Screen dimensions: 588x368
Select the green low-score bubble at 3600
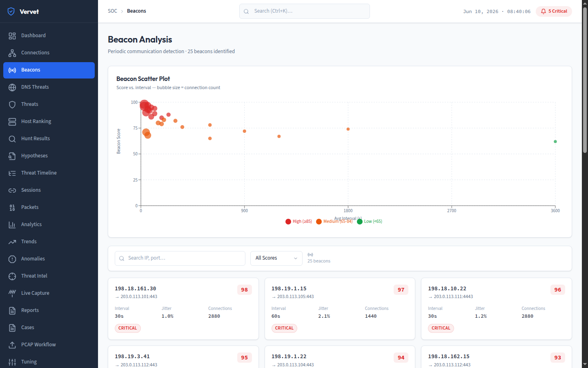point(555,141)
